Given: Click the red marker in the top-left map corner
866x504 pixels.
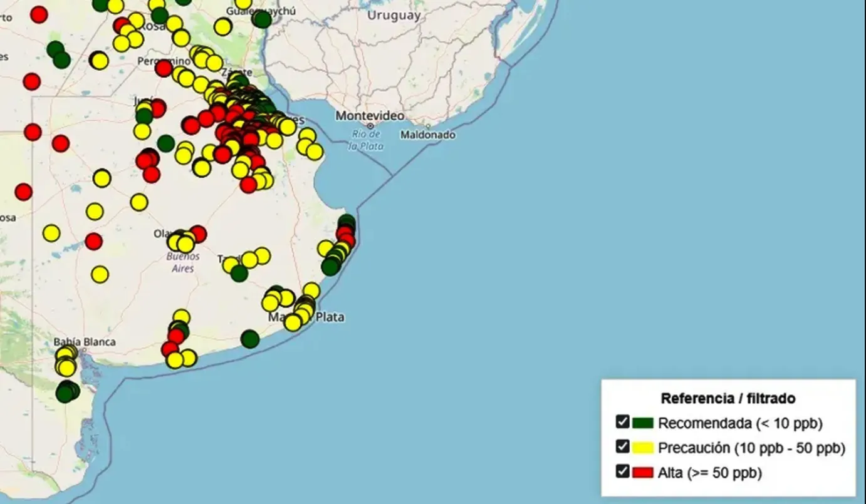Looking at the screenshot, I should 39,14.
